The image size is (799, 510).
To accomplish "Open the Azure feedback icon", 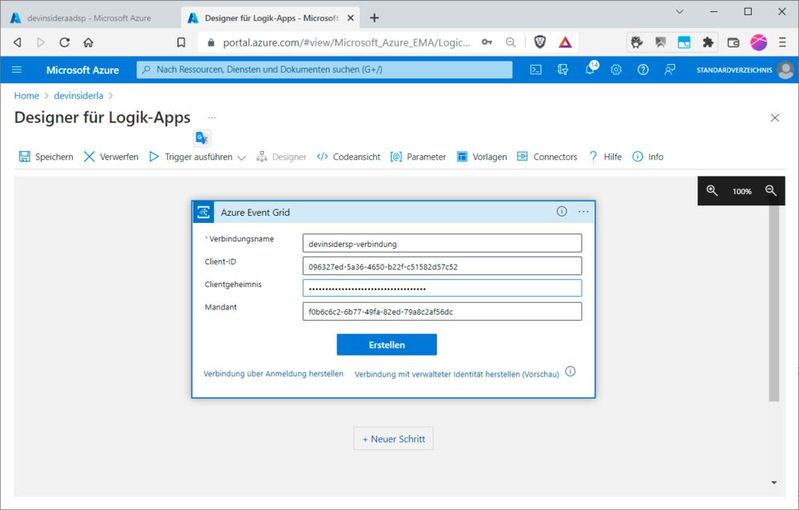I will click(x=670, y=70).
